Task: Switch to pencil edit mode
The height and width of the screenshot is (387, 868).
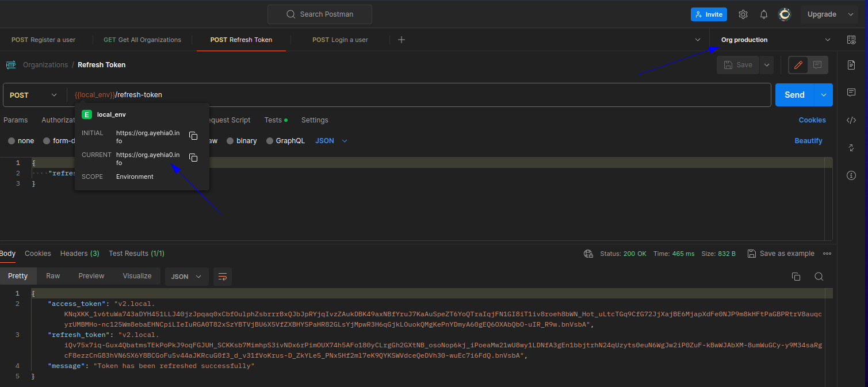Action: (x=798, y=65)
